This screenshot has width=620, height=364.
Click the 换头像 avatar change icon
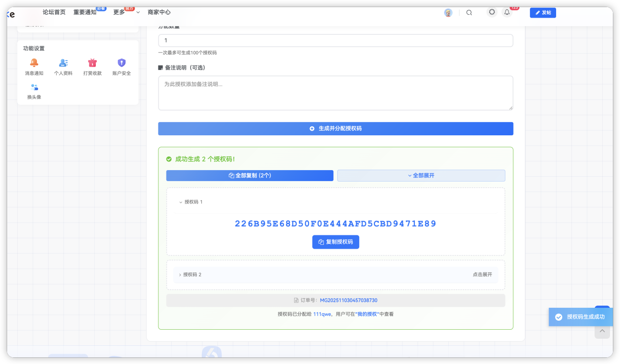34,87
